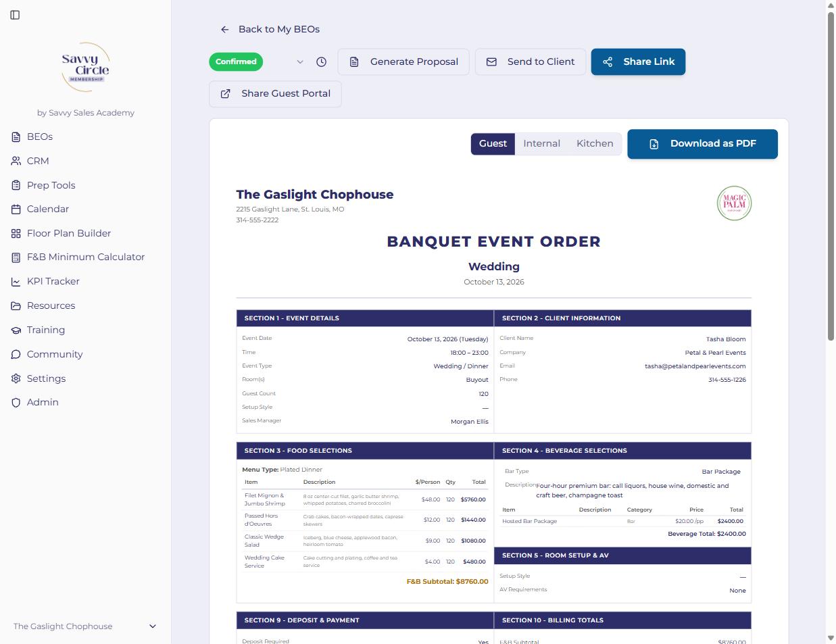The height and width of the screenshot is (644, 836).
Task: Click the Floor Plan Builder grid icon
Action: 16,233
